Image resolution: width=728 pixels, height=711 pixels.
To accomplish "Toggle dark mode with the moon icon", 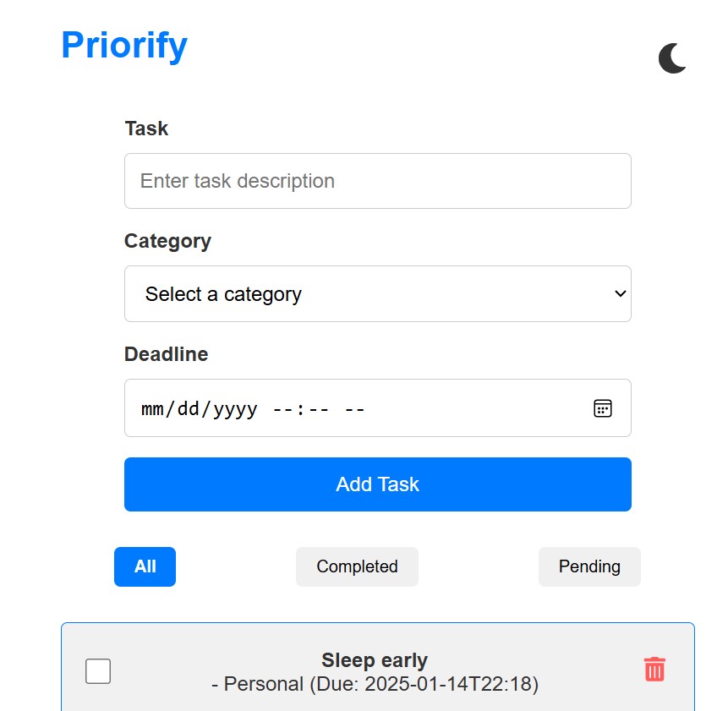I will 672,58.
